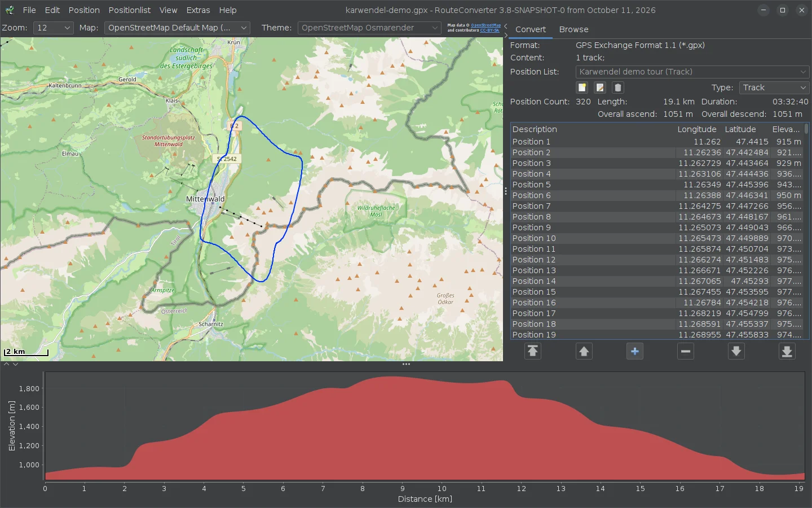Screen dimensions: 812x508
Task: Open the Theme dropdown
Action: (369, 28)
